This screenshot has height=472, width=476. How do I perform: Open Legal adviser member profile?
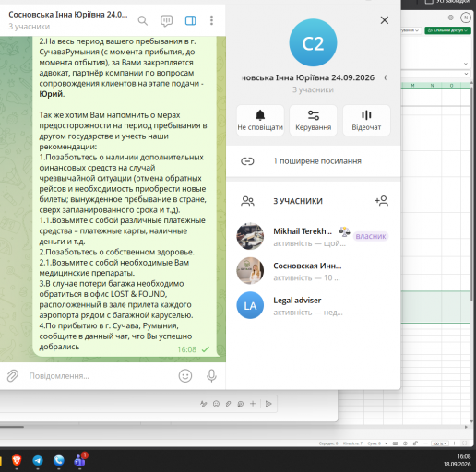[x=314, y=305]
